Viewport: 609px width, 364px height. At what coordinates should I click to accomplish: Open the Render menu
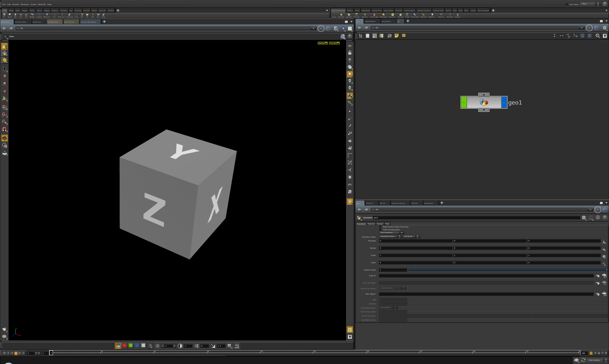coord(16,4)
